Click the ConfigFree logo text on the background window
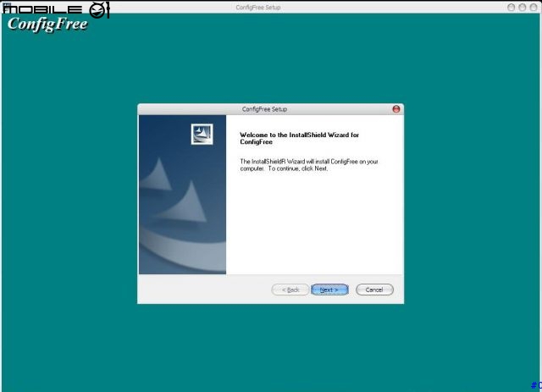Image resolution: width=542 pixels, height=392 pixels. click(x=47, y=25)
